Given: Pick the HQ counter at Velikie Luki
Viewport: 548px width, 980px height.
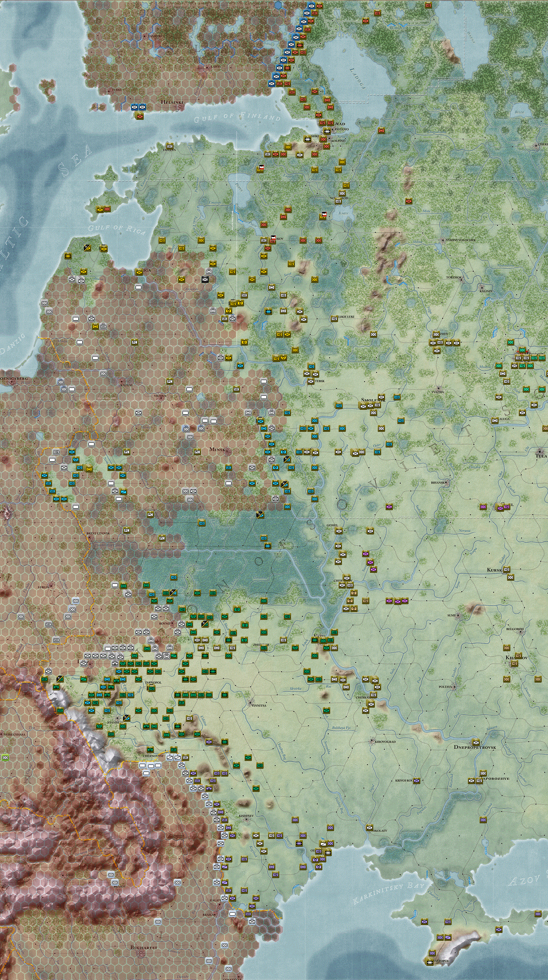Looking at the screenshot, I should pyautogui.click(x=334, y=319).
